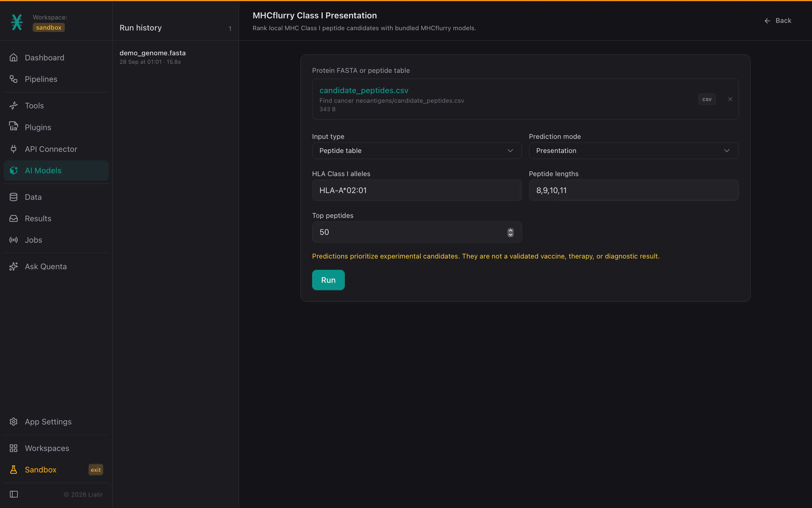Image resolution: width=812 pixels, height=508 pixels.
Task: Click the Workspaces label in sidebar
Action: (47, 448)
